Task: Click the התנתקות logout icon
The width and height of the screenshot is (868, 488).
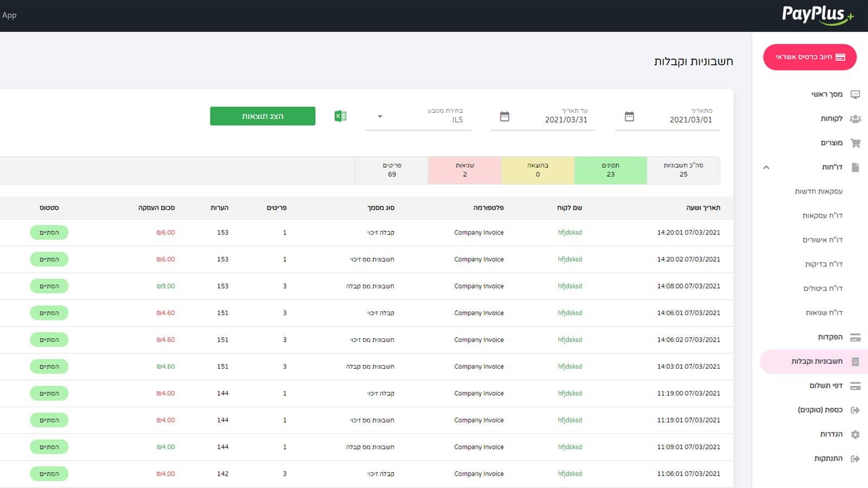Action: pyautogui.click(x=856, y=458)
